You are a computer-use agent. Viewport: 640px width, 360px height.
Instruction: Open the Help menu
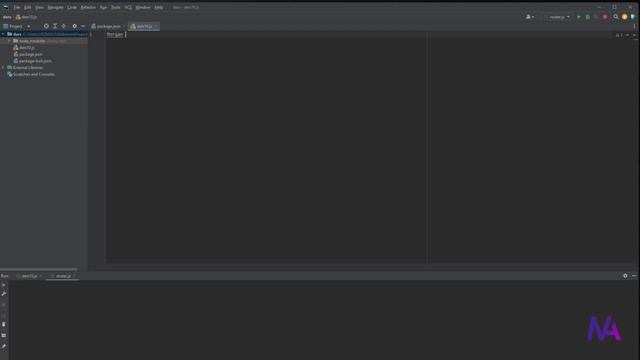159,7
